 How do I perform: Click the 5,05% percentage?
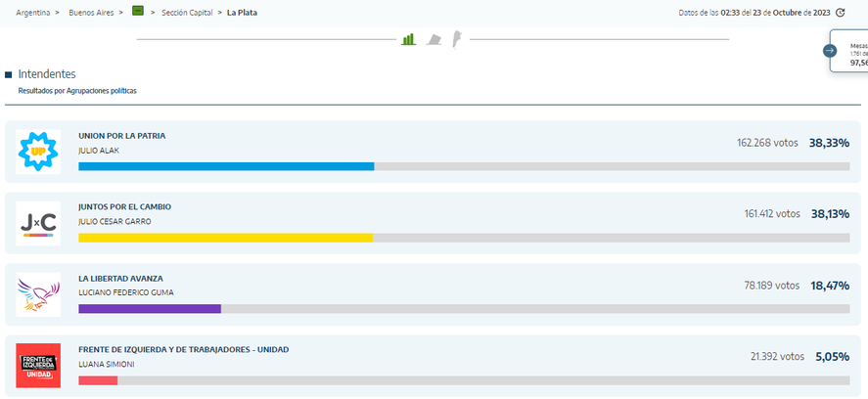click(x=832, y=357)
